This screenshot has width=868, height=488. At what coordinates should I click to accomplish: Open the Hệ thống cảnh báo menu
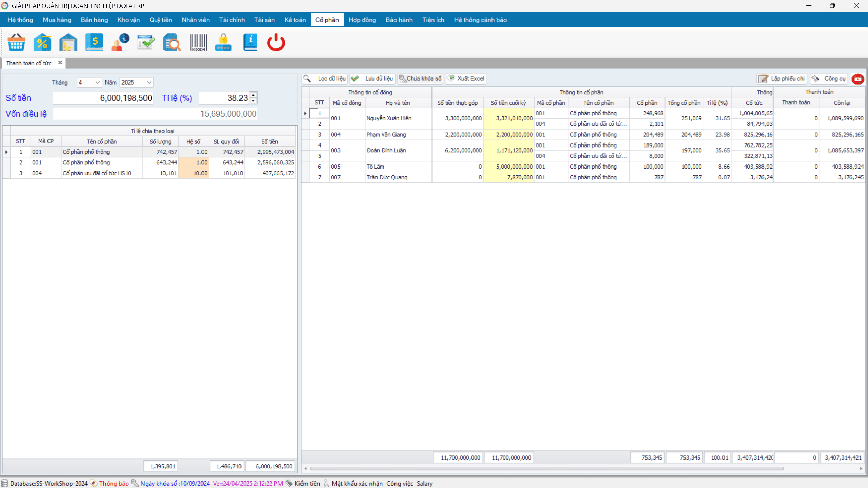pos(480,20)
